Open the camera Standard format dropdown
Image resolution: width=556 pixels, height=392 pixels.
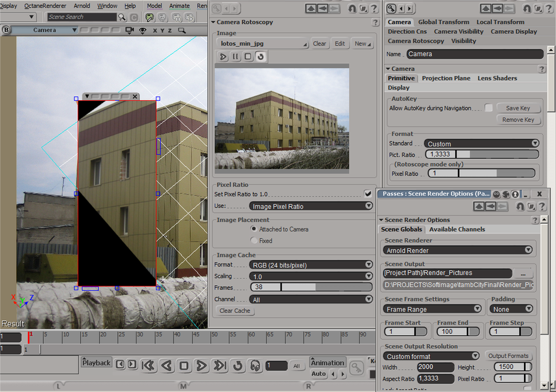click(481, 144)
